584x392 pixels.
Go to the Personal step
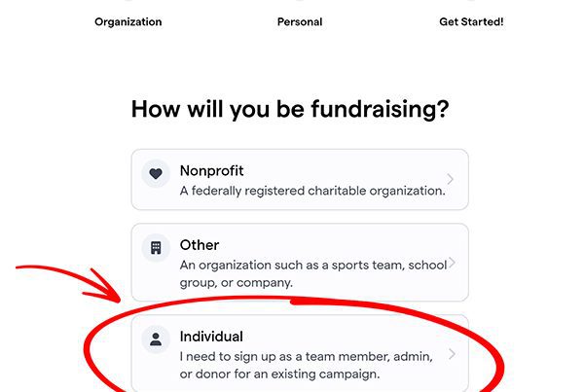[300, 21]
